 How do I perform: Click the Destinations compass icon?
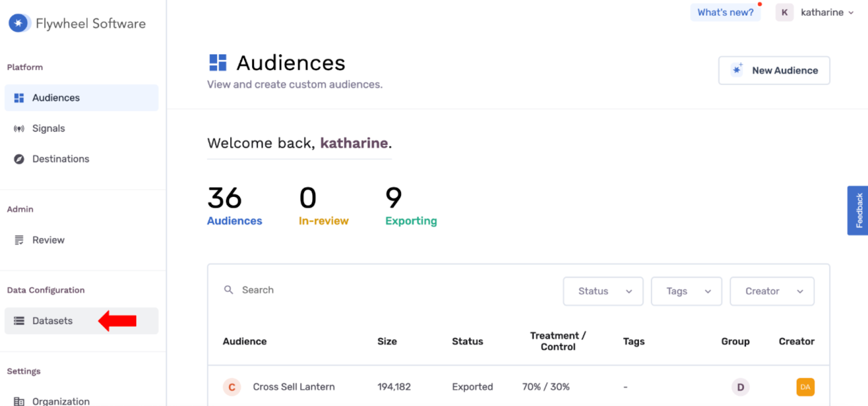pos(19,159)
